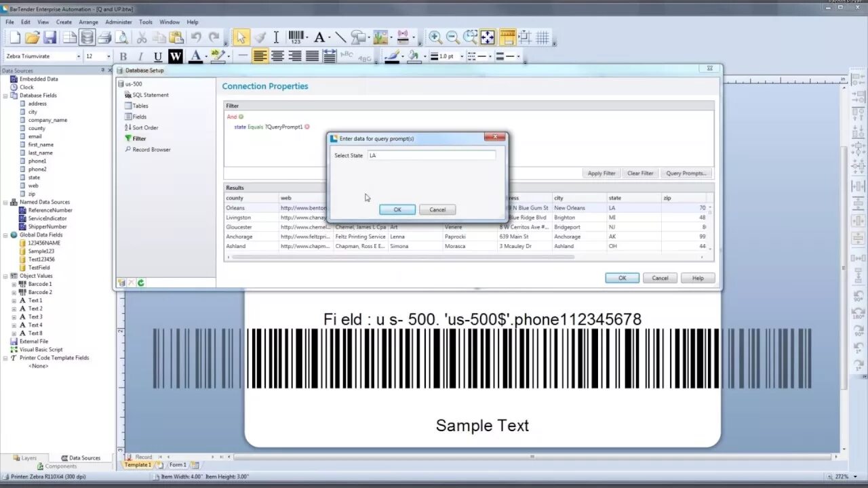The image size is (868, 488).
Task: Click Cancel in the query prompt dialog
Action: tap(437, 209)
